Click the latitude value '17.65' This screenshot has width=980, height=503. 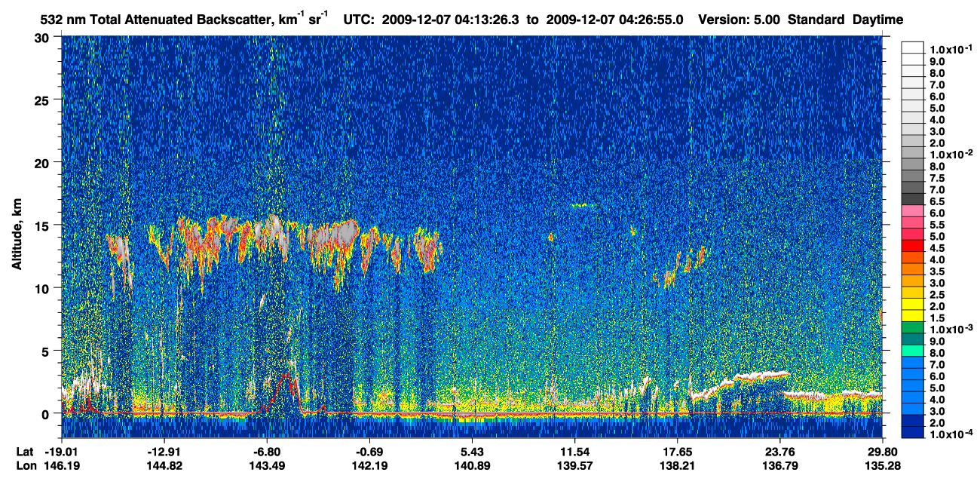pyautogui.click(x=678, y=452)
